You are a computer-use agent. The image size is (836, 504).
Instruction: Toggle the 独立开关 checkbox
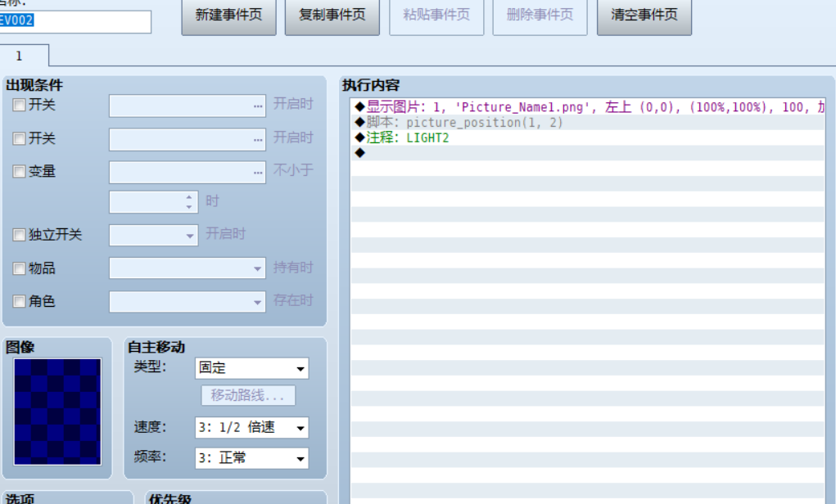(19, 235)
